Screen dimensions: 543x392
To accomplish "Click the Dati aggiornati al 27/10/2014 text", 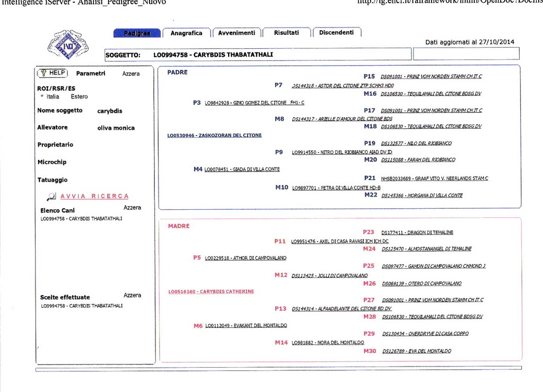I will pos(470,42).
